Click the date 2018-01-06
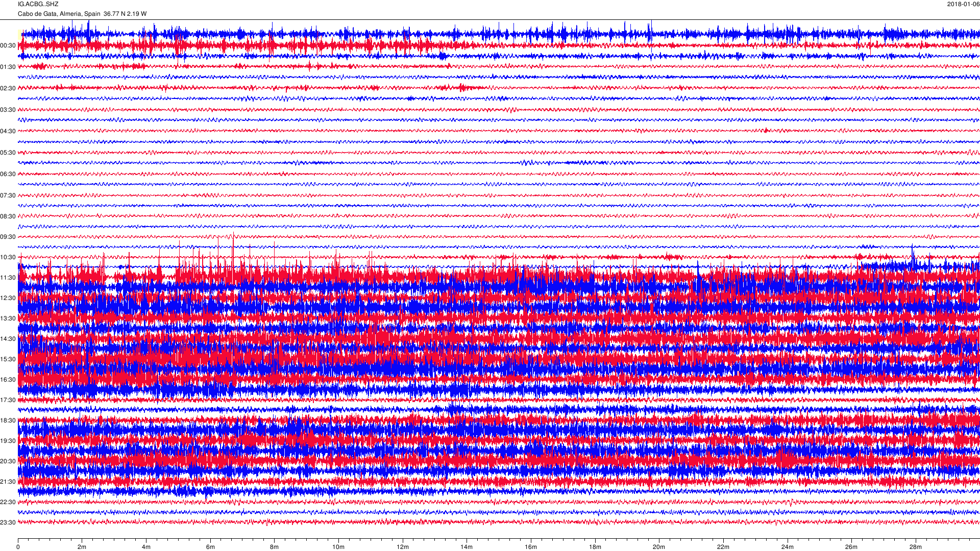 [x=963, y=4]
